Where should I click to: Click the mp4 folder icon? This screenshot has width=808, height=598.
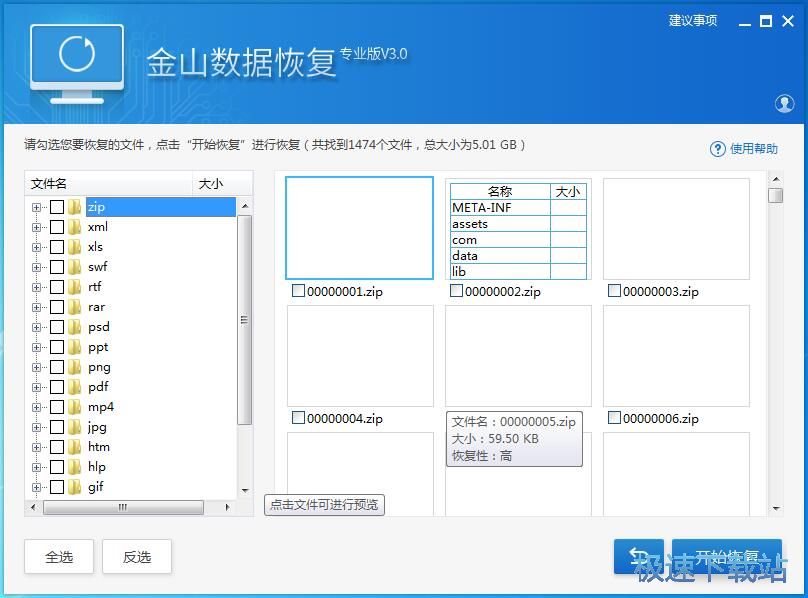click(75, 407)
